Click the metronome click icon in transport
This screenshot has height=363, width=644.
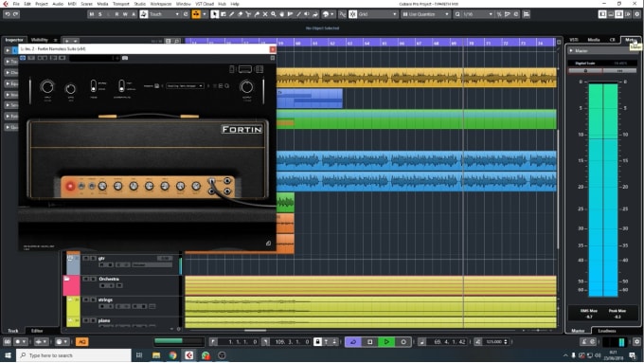click(583, 341)
